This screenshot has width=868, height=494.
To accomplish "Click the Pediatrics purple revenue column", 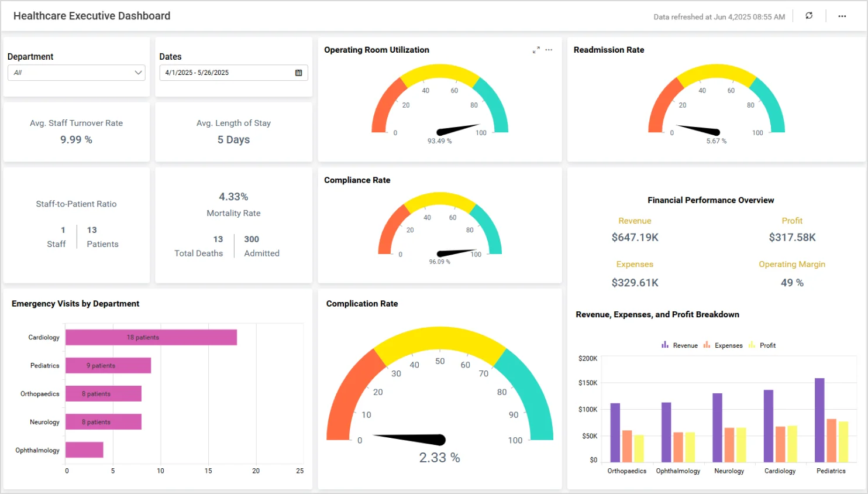I will pos(819,420).
